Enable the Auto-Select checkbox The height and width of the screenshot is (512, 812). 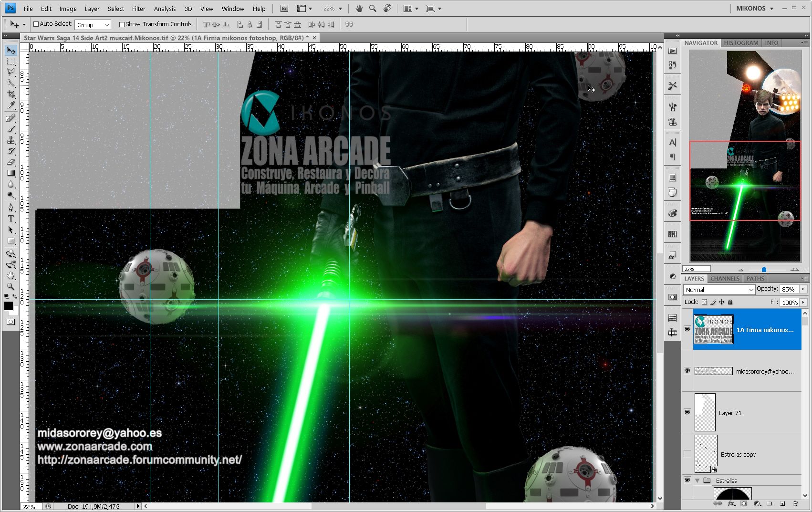(x=36, y=24)
